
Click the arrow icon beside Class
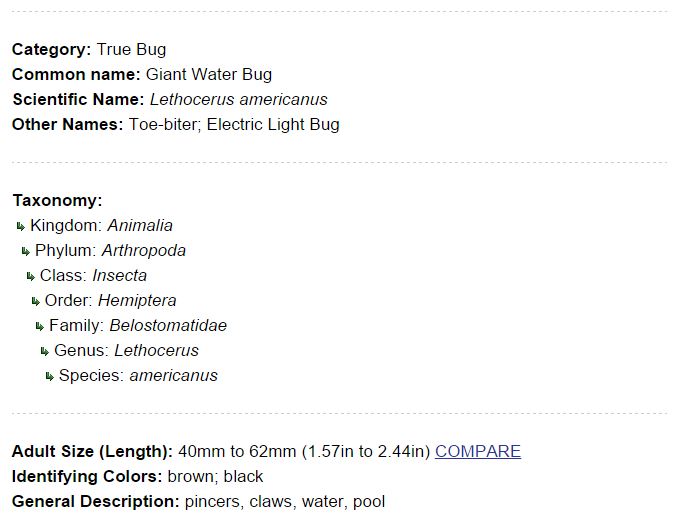(31, 276)
